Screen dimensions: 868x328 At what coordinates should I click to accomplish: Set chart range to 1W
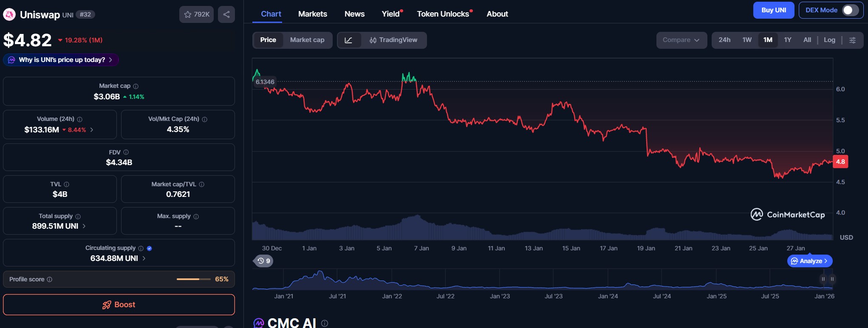pos(747,40)
